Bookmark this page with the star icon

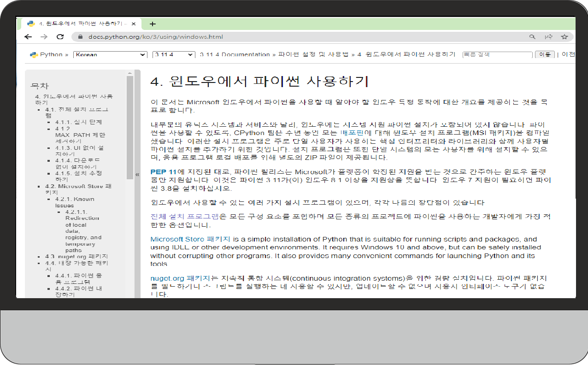pyautogui.click(x=564, y=37)
